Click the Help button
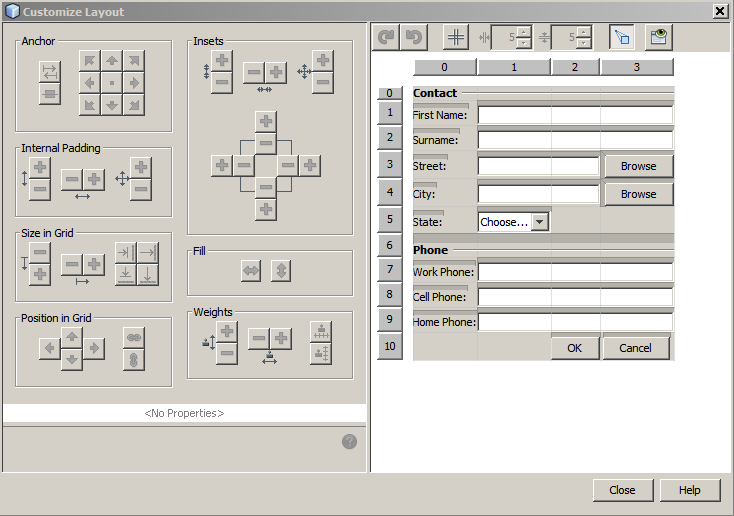The width and height of the screenshot is (734, 516). click(x=689, y=490)
